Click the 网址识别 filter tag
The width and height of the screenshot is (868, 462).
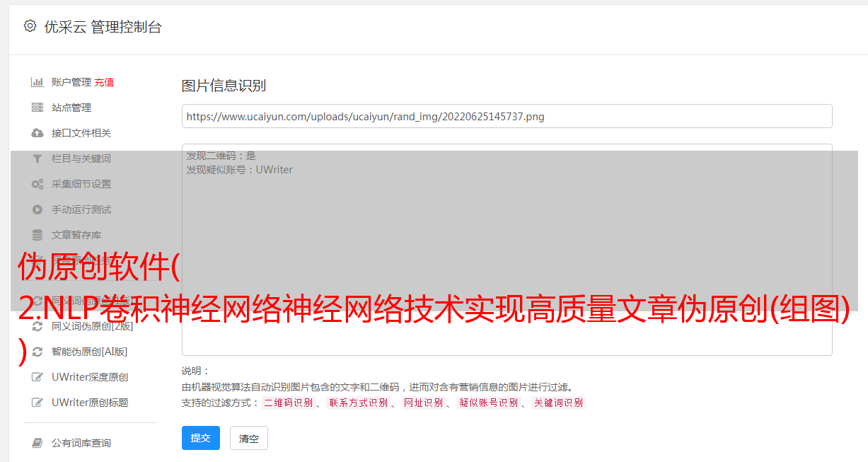423,403
